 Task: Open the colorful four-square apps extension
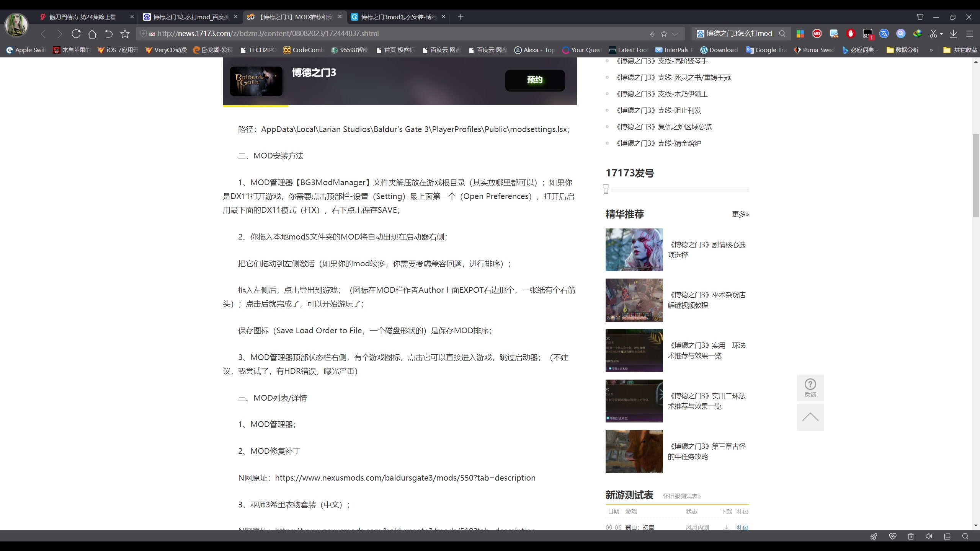800,34
